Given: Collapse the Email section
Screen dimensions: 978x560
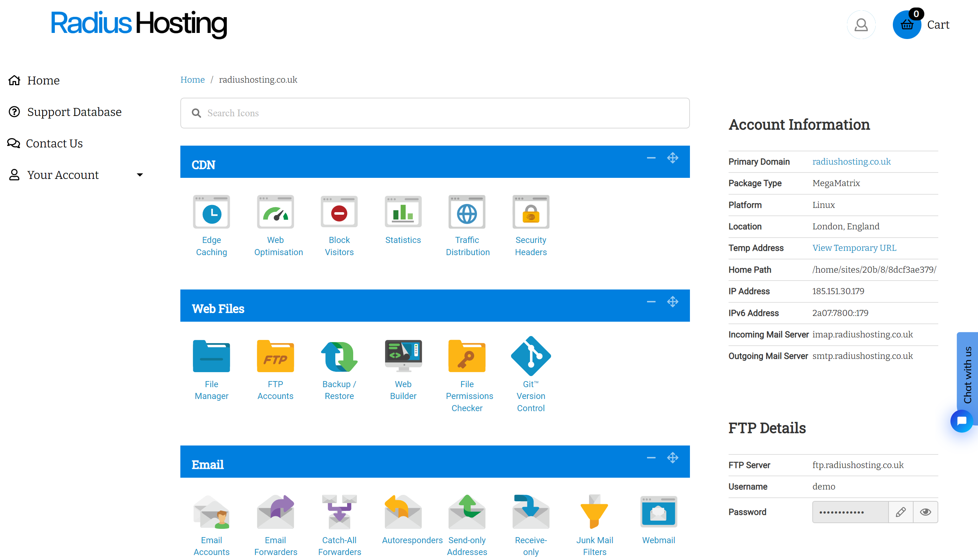Looking at the screenshot, I should click(x=651, y=458).
